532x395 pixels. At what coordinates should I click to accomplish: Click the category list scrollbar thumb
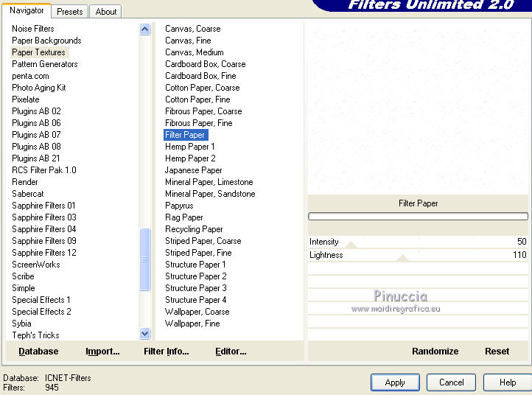145,259
